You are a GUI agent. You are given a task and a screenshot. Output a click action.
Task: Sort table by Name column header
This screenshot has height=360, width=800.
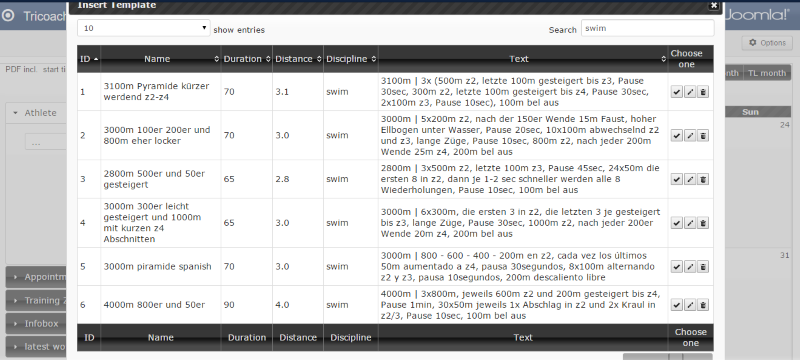(161, 59)
